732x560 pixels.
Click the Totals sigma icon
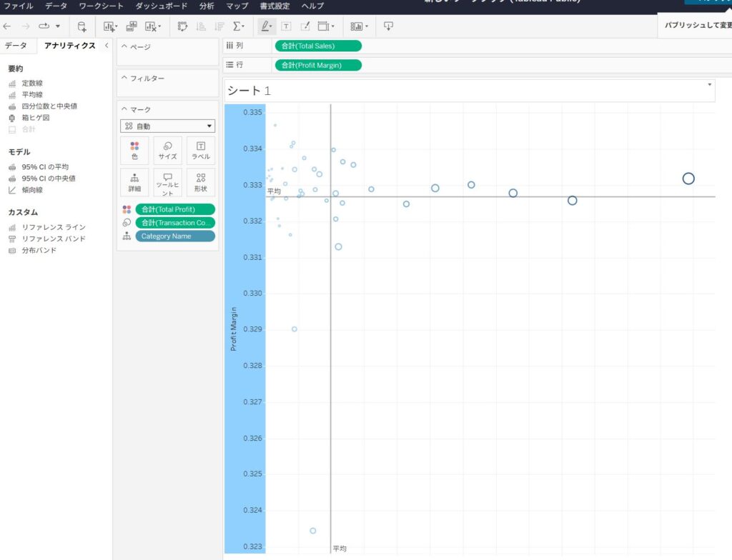coord(238,26)
